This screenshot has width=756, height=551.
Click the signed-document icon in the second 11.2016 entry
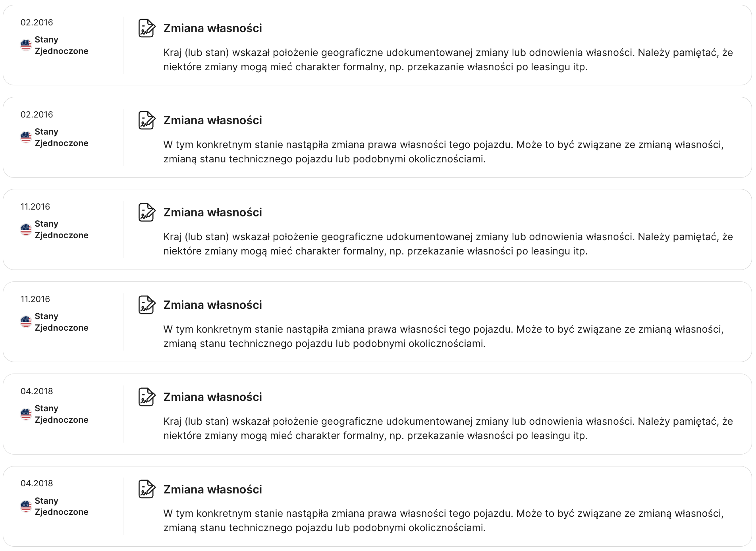[147, 305]
